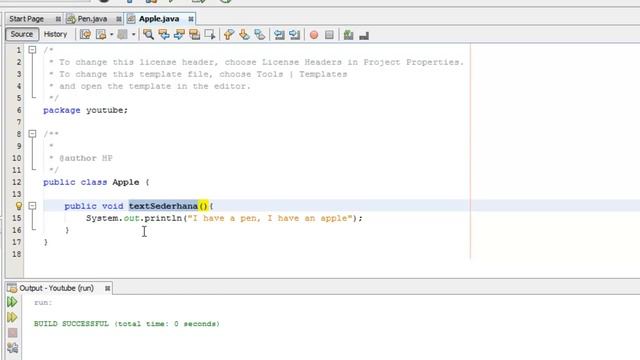Click the Find Selection magnifier icon

click(x=149, y=35)
